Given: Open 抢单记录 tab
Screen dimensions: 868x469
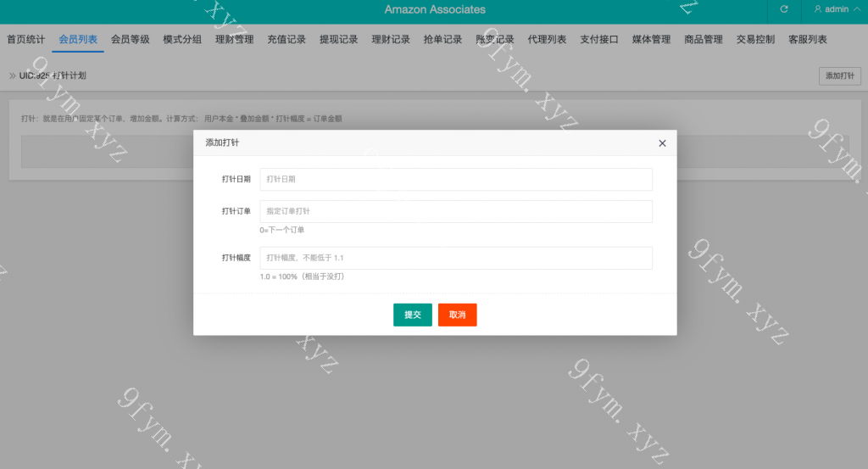Looking at the screenshot, I should point(442,39).
